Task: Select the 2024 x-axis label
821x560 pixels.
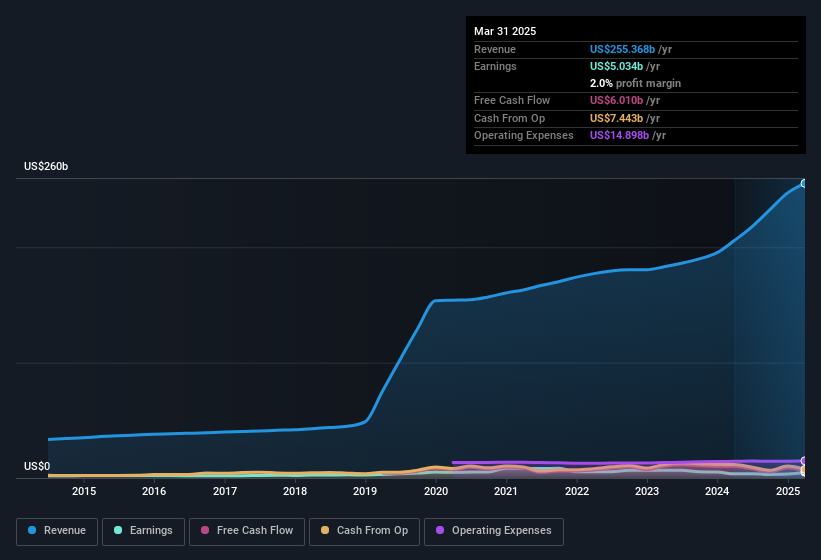Action: (x=717, y=491)
